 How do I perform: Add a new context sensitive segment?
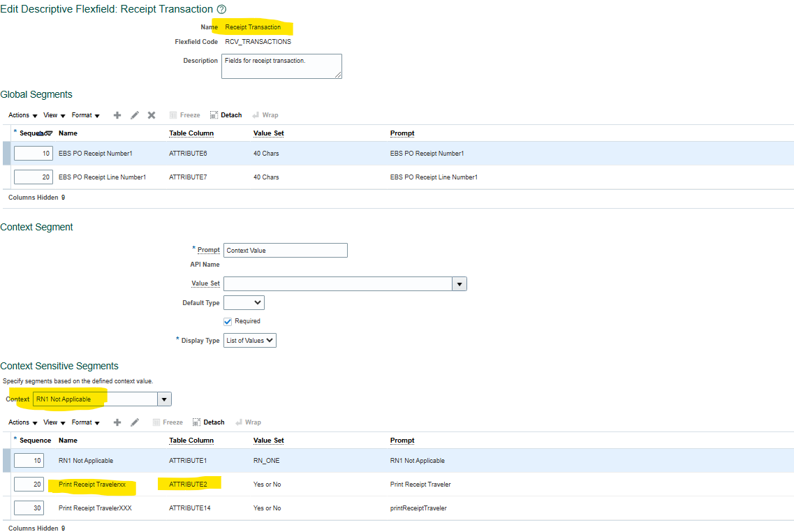pos(117,422)
